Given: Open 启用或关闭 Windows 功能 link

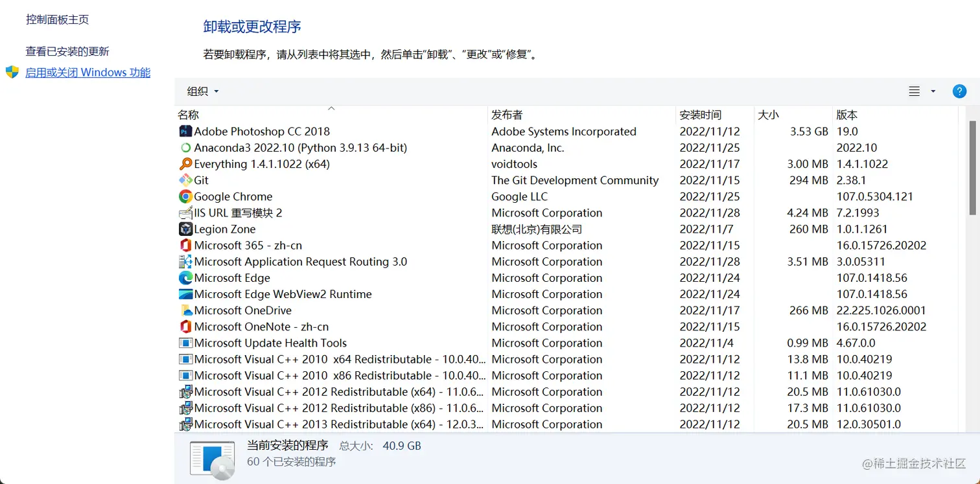Looking at the screenshot, I should click(88, 73).
